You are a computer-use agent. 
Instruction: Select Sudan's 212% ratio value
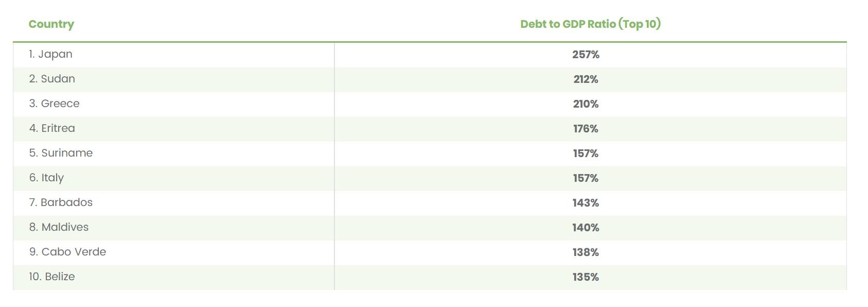[x=586, y=79]
